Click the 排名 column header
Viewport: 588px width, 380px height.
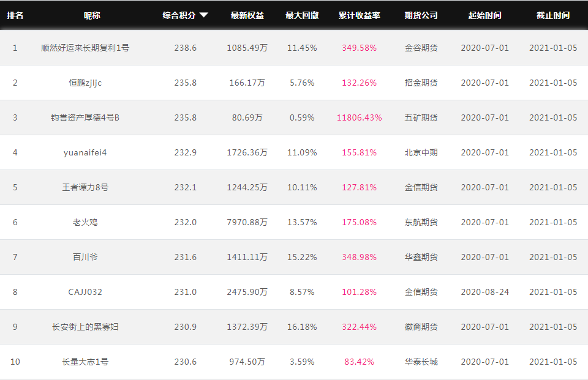[x=15, y=15]
